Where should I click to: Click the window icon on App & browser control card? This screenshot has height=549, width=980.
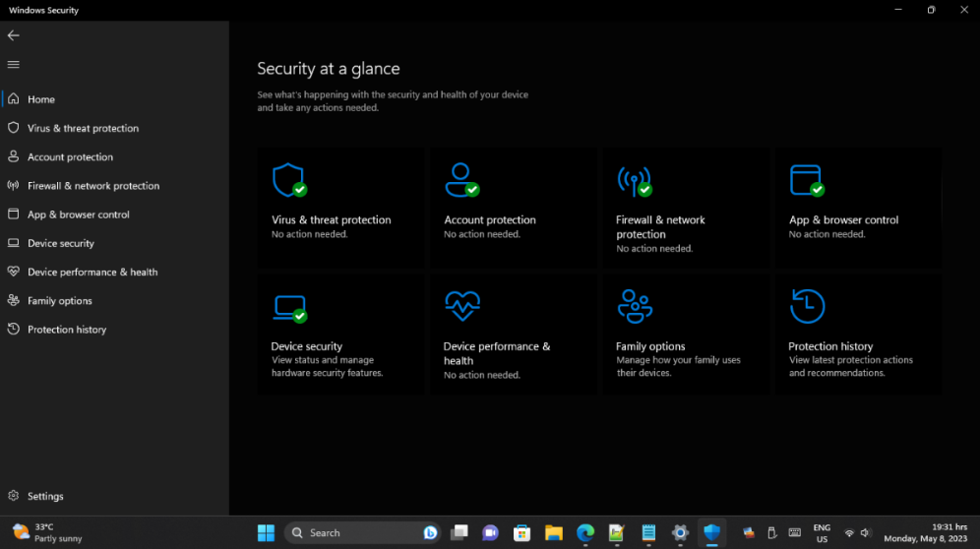[807, 181]
